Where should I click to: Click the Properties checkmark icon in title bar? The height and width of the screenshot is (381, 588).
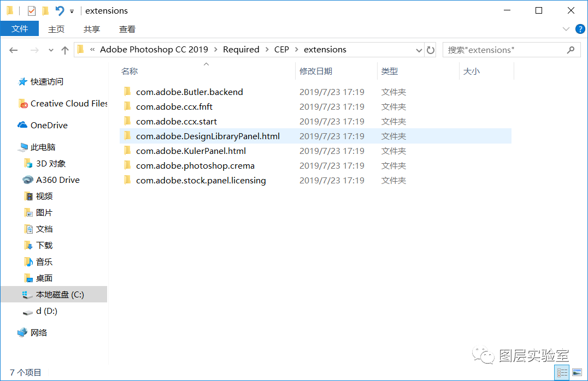[x=32, y=11]
